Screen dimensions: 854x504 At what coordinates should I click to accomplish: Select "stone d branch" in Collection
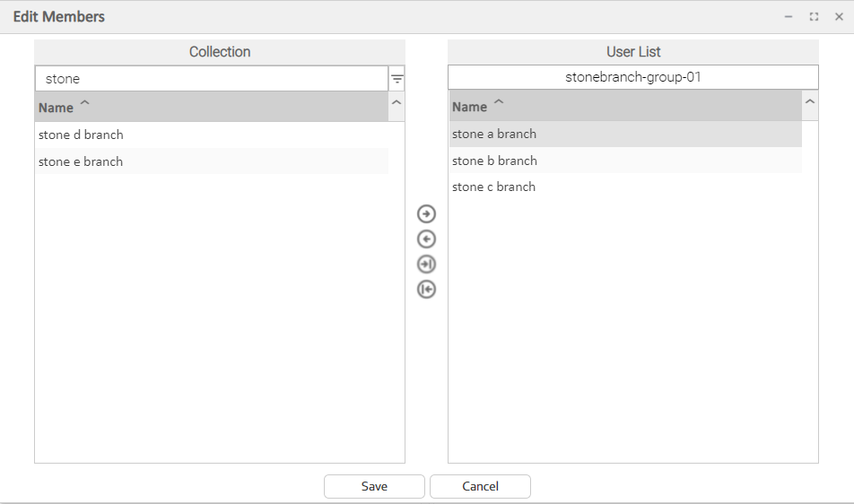(x=81, y=135)
